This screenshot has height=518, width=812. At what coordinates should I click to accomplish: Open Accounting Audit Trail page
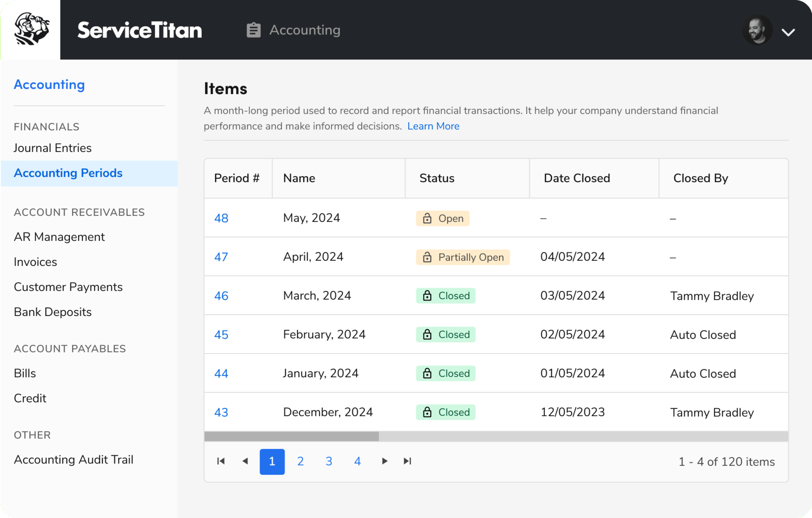74,460
